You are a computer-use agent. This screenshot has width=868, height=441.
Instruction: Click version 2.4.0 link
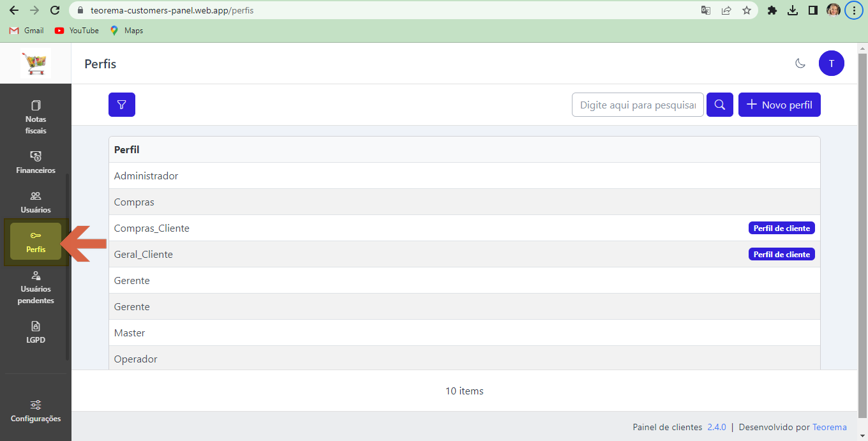(717, 427)
